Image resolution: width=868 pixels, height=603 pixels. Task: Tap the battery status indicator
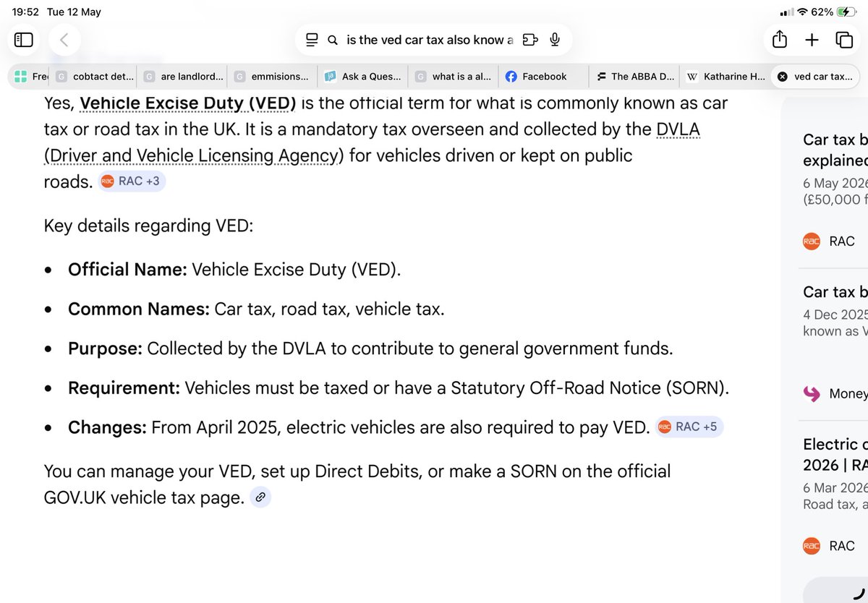click(x=846, y=12)
